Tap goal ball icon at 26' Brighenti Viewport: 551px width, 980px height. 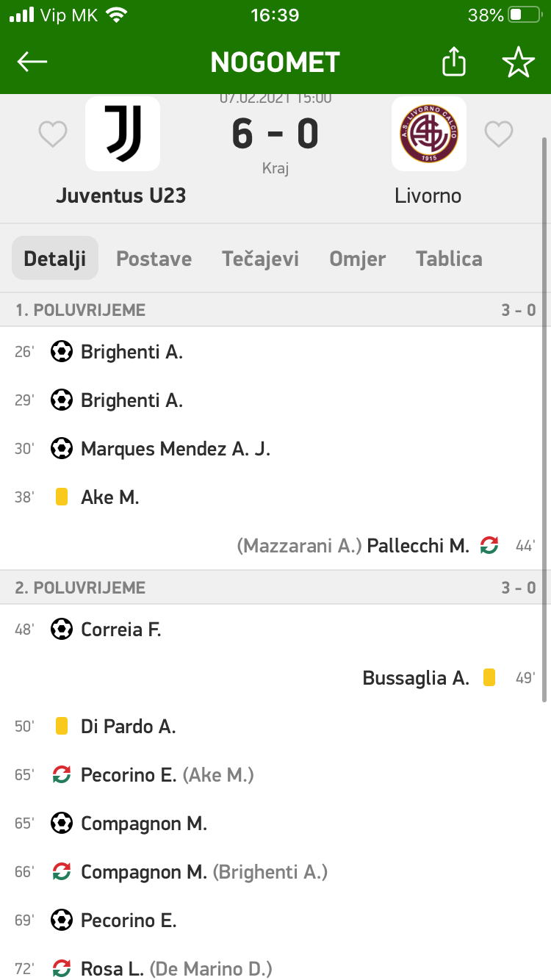coord(62,352)
